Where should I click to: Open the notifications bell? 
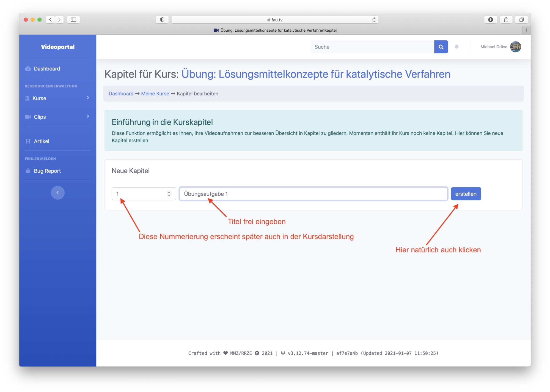pyautogui.click(x=457, y=47)
